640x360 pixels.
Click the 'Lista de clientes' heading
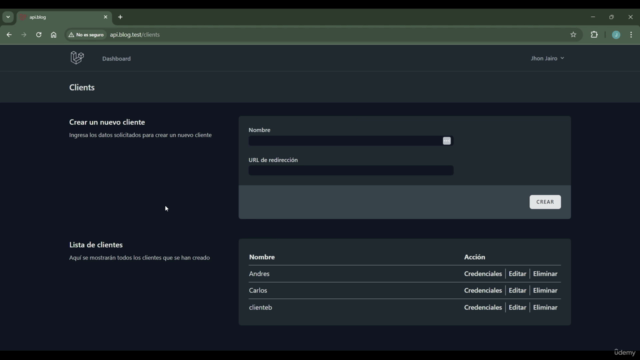pyautogui.click(x=96, y=244)
